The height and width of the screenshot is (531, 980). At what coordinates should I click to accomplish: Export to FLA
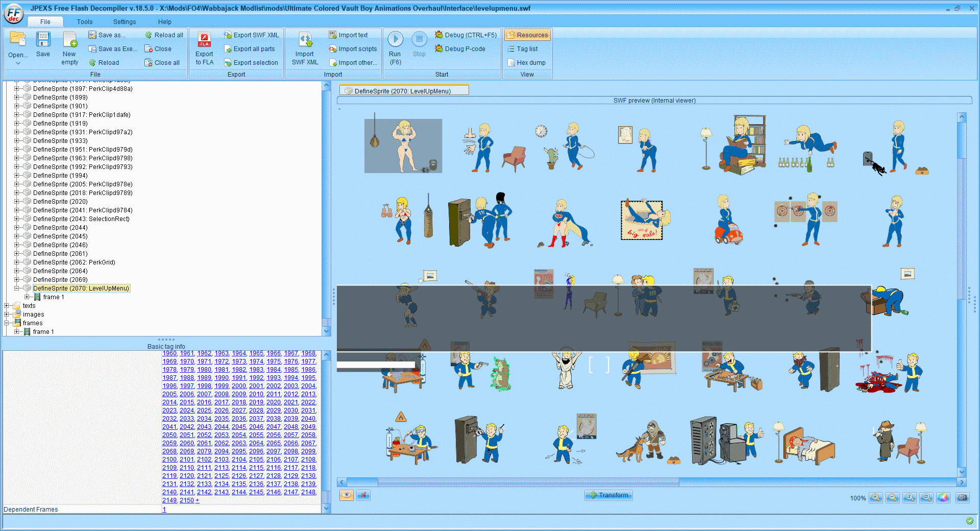click(205, 49)
